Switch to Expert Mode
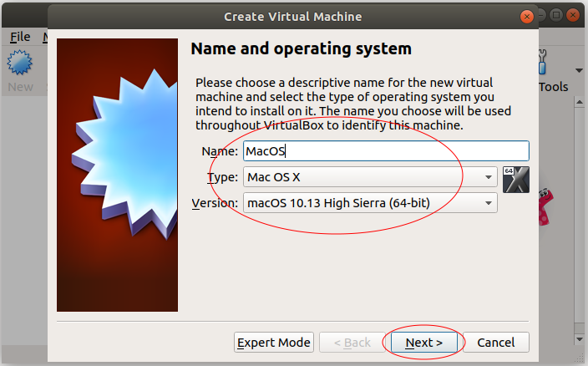The image size is (588, 366). [x=274, y=343]
